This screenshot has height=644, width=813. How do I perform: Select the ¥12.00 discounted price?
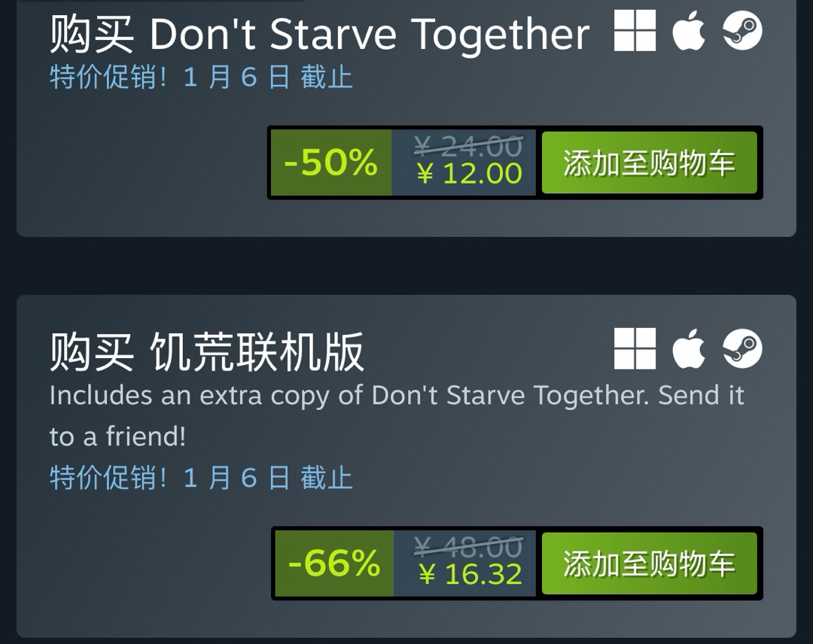469,174
